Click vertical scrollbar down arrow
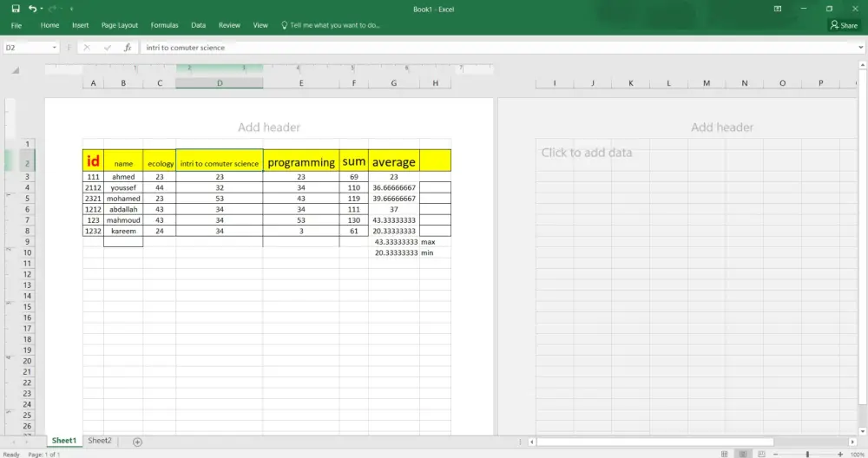The width and height of the screenshot is (868, 458). click(863, 431)
